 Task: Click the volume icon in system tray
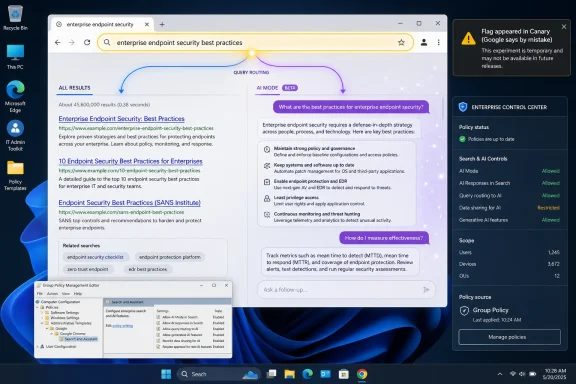pos(522,374)
